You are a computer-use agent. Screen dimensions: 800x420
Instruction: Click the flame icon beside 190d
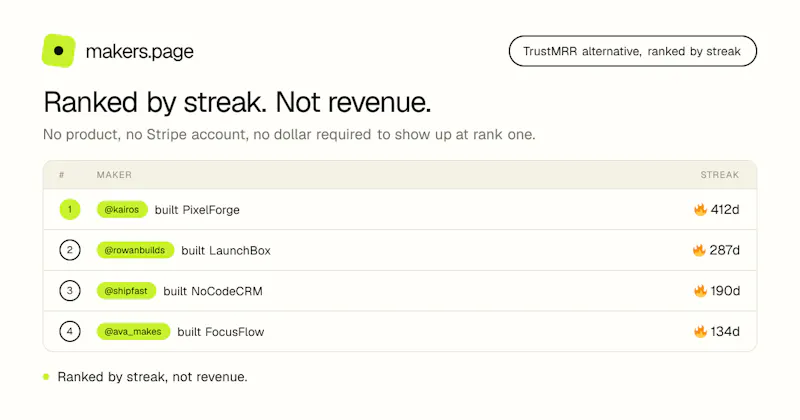pyautogui.click(x=700, y=291)
